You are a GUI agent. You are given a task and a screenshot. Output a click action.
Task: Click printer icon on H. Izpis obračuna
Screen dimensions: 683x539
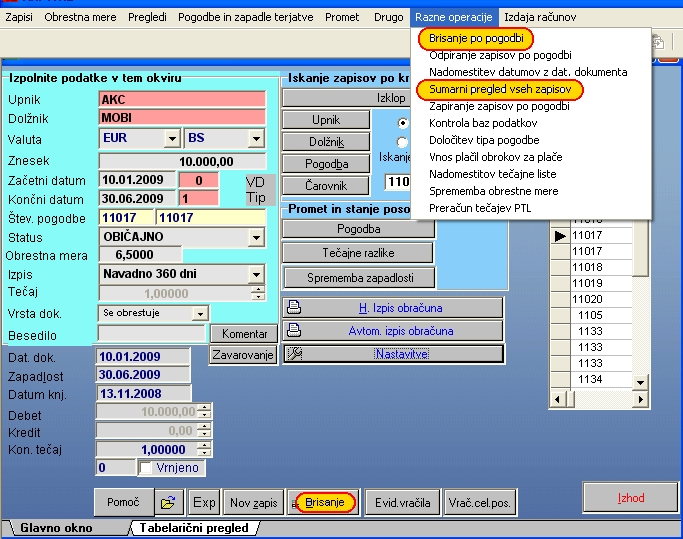[294, 308]
